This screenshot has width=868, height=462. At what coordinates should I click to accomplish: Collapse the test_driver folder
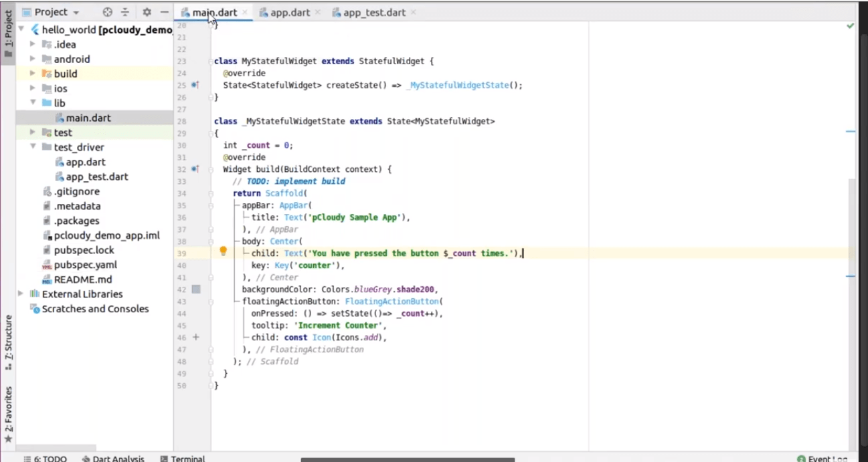[33, 147]
